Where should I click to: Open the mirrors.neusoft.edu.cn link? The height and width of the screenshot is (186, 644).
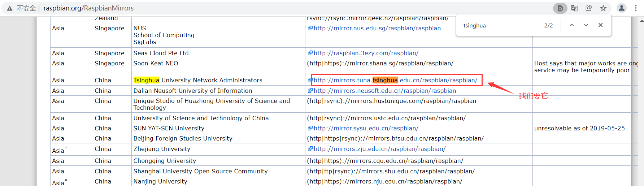385,91
